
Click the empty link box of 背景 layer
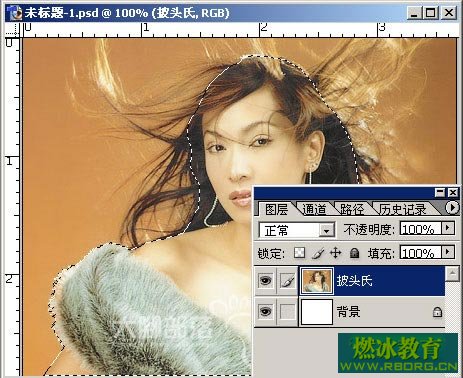coord(287,312)
